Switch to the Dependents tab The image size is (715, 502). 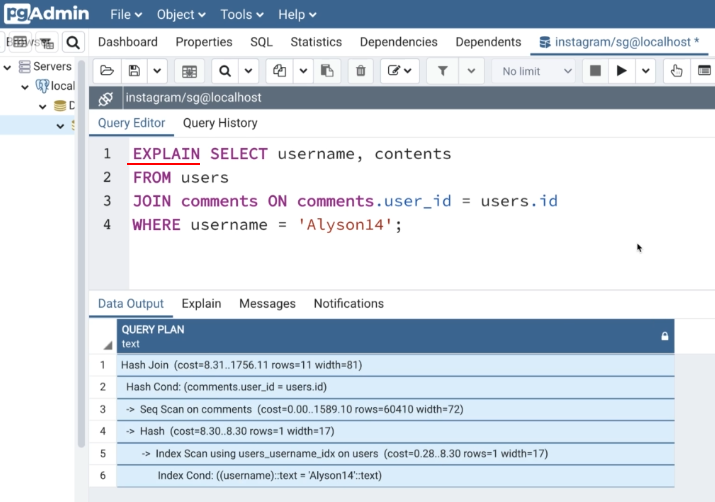488,42
